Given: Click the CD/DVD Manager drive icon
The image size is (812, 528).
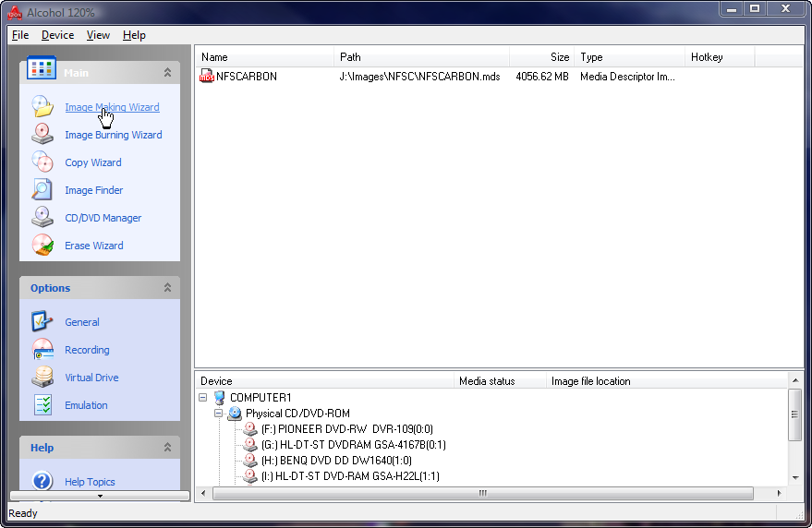Looking at the screenshot, I should 42,218.
